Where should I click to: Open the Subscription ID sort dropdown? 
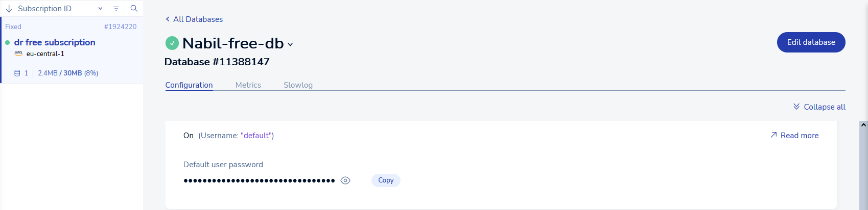pyautogui.click(x=100, y=9)
